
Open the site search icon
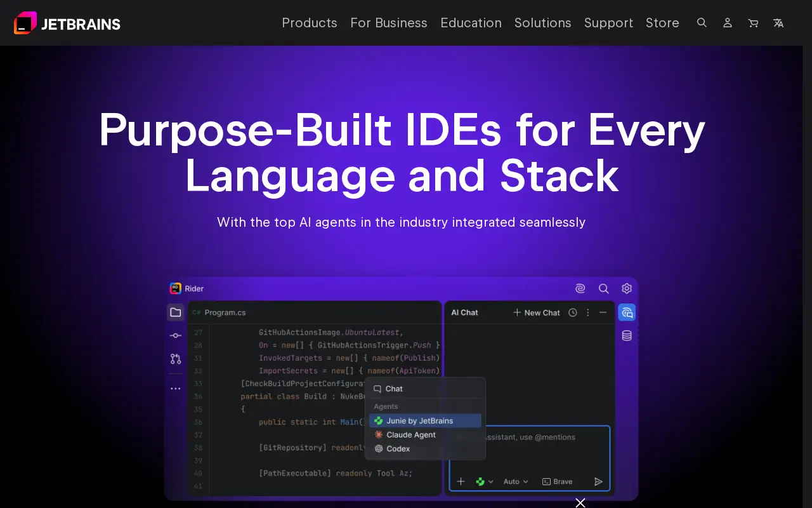(702, 23)
